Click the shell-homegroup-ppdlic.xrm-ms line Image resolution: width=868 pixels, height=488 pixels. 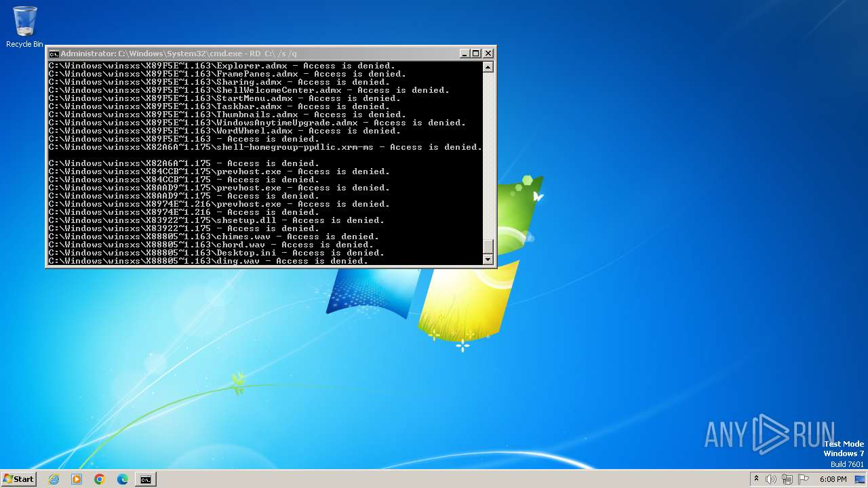click(x=265, y=147)
